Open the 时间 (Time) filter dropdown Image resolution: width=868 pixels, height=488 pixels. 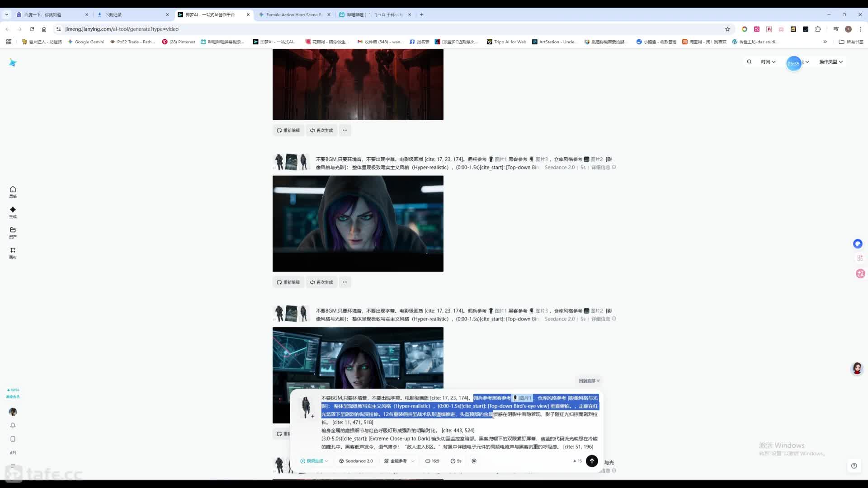(x=768, y=61)
